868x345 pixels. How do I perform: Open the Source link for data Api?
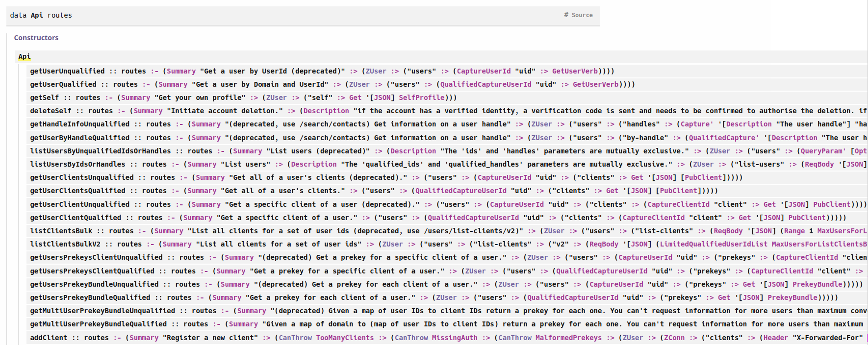tap(582, 15)
